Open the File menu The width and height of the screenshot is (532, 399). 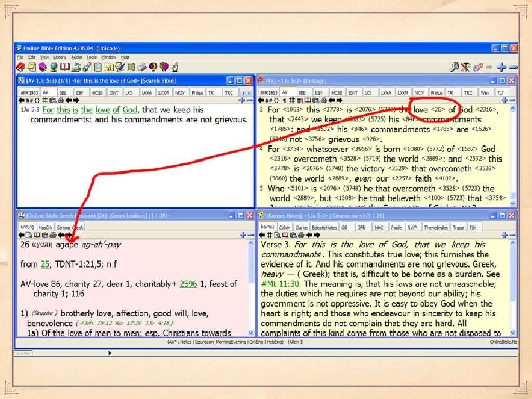pos(20,57)
